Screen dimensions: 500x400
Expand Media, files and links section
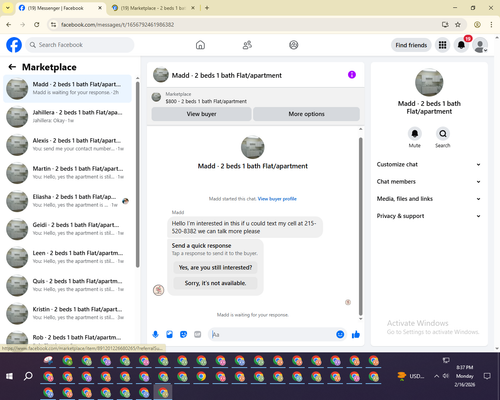tap(429, 199)
